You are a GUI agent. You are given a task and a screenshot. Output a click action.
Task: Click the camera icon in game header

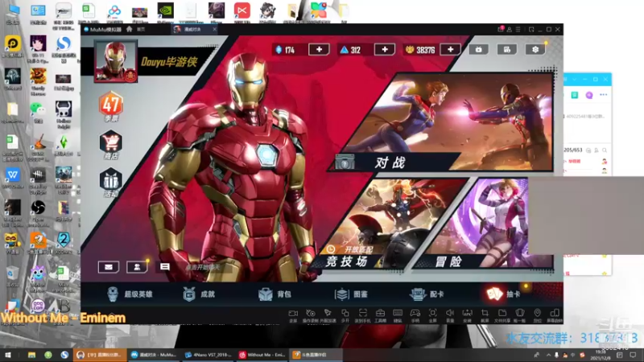pos(478,50)
